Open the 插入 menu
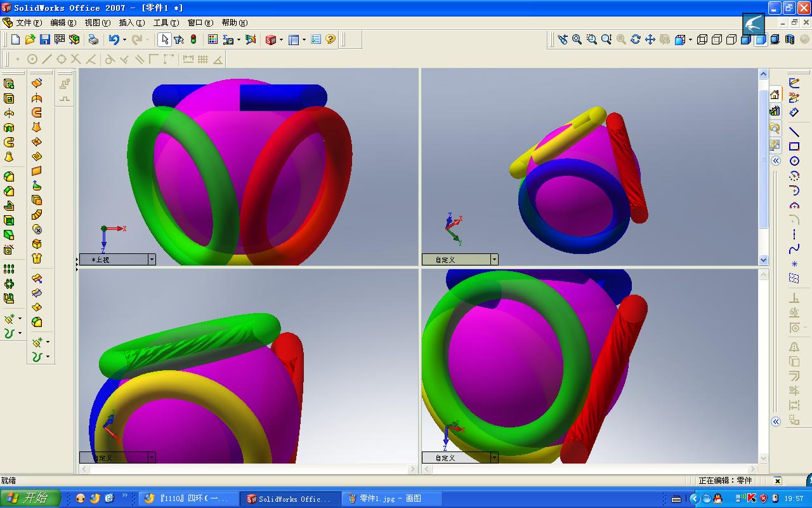 (x=131, y=23)
